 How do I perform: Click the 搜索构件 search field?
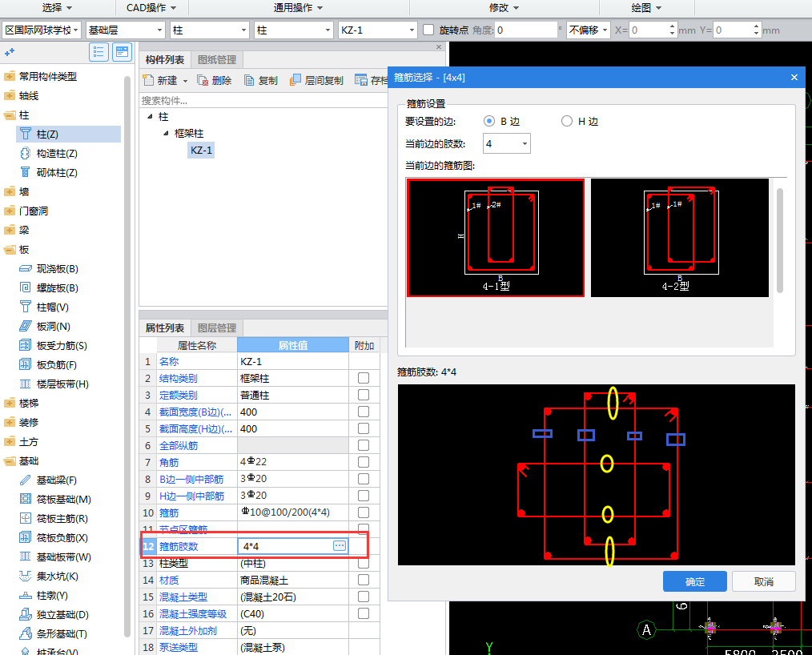pos(263,100)
